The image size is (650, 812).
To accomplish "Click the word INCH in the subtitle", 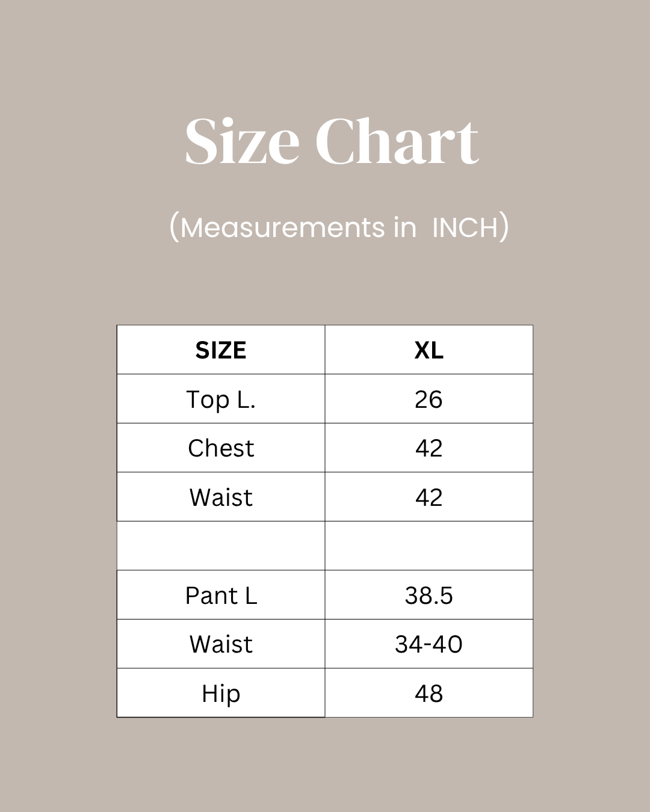I will (x=466, y=228).
